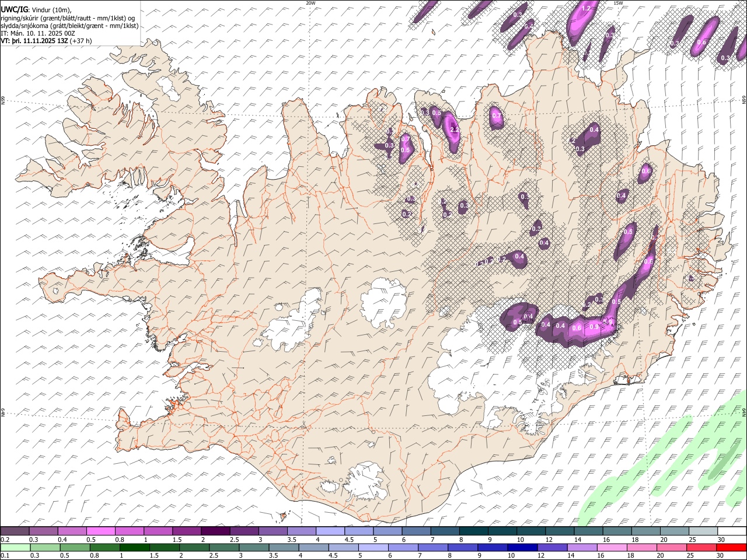Click the '10' label under the lower legend row
747x560 pixels.
[511, 556]
